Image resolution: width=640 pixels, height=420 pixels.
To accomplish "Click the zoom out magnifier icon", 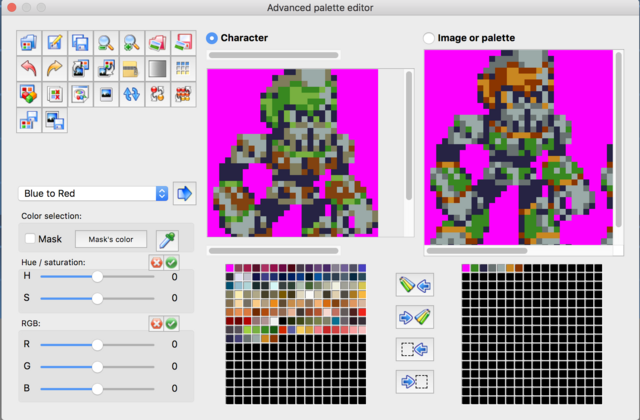I will coord(106,43).
